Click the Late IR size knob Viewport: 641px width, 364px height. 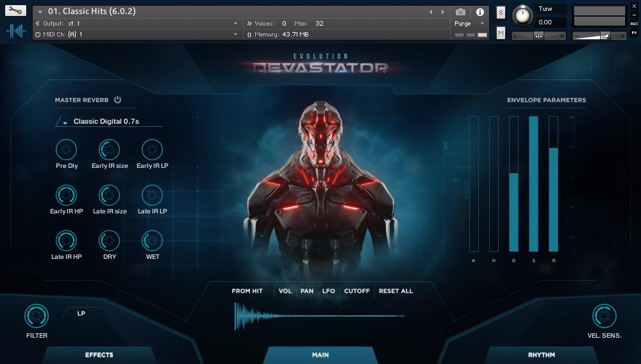[109, 195]
